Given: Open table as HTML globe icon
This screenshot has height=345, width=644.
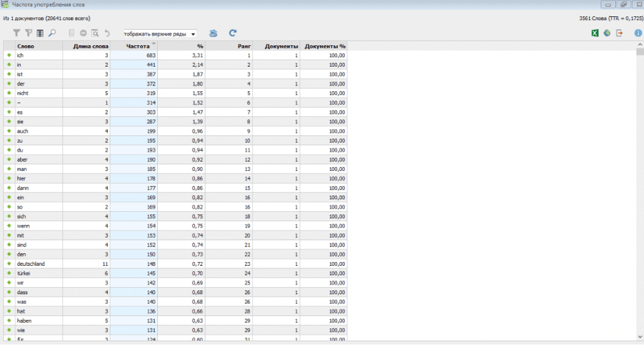Looking at the screenshot, I should (607, 33).
